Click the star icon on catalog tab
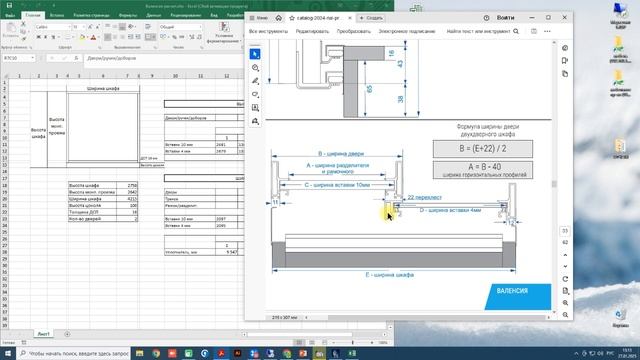The image size is (640, 360). click(x=292, y=18)
